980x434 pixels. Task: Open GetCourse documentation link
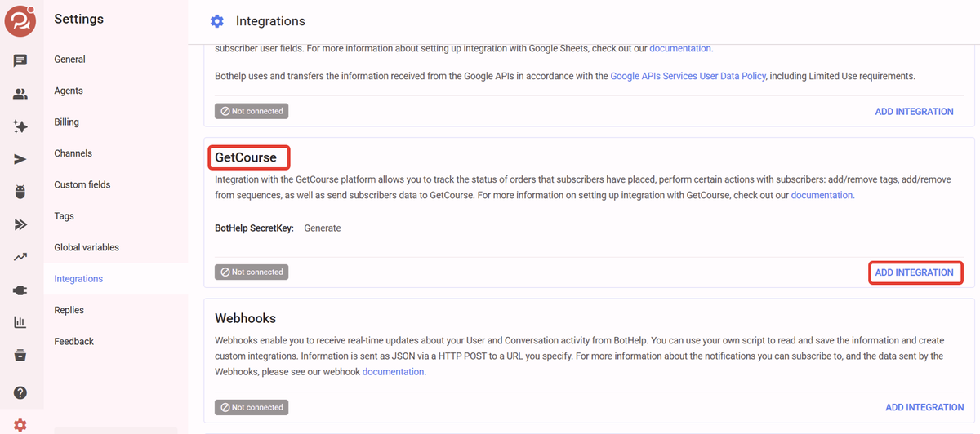point(823,195)
